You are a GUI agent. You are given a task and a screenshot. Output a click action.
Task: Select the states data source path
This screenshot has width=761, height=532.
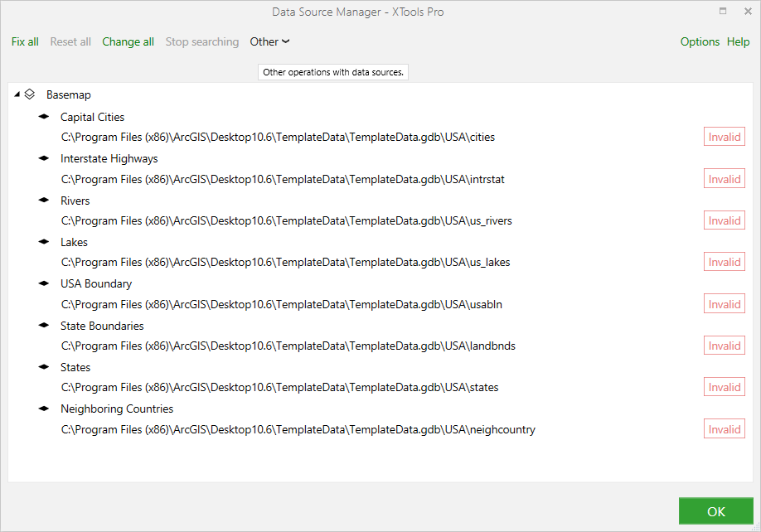(x=280, y=388)
